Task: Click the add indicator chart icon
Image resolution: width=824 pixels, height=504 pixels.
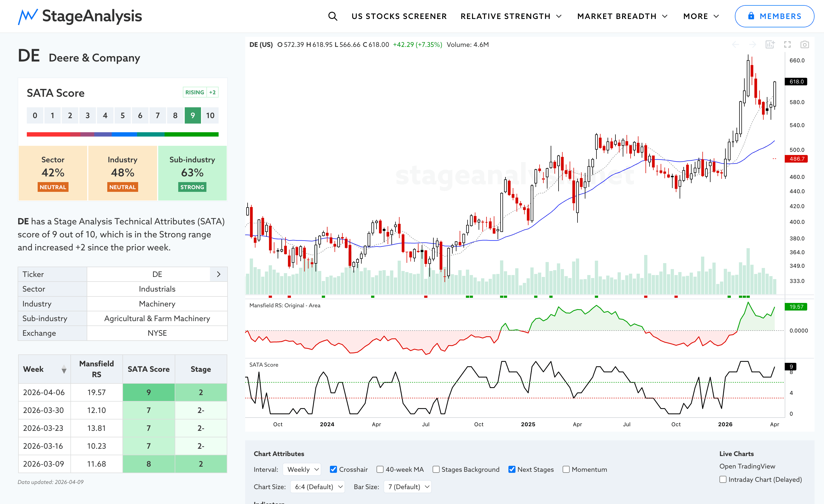Action: (770, 44)
